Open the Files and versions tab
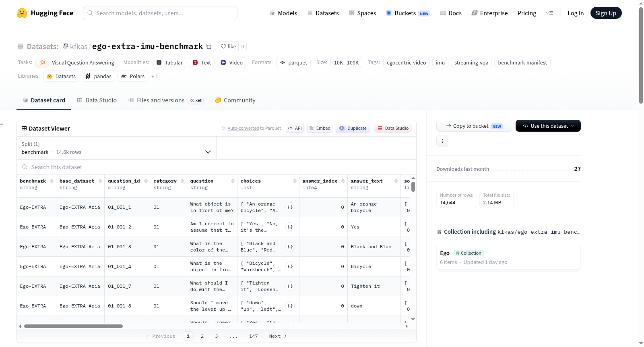This screenshot has width=644, height=347. (166, 100)
